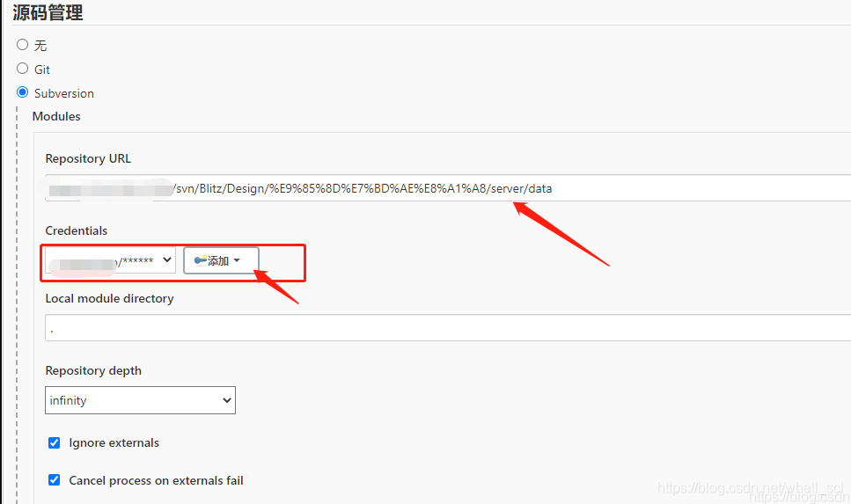Click the Local module directory label

110,298
